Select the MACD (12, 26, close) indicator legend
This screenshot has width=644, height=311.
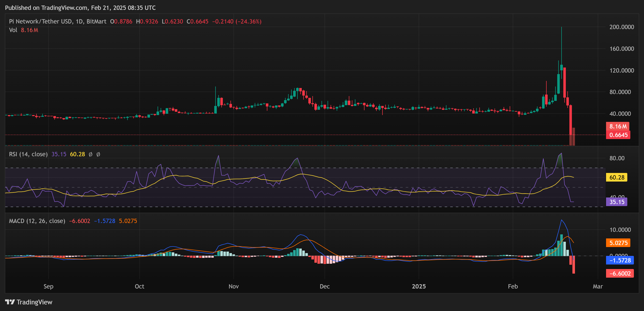(37, 221)
